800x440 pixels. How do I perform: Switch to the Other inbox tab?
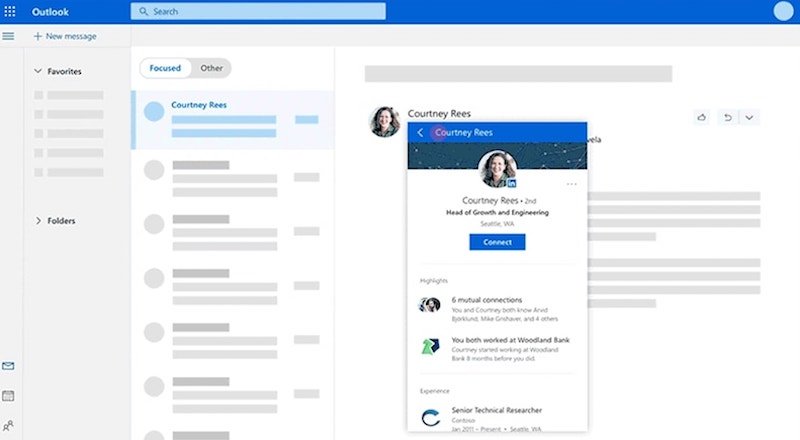(211, 68)
